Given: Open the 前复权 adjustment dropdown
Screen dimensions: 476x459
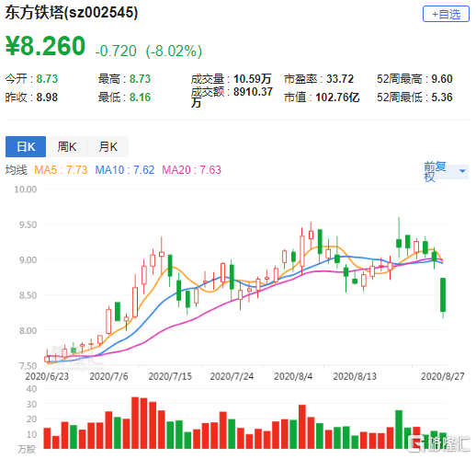Looking at the screenshot, I should click(x=446, y=171).
